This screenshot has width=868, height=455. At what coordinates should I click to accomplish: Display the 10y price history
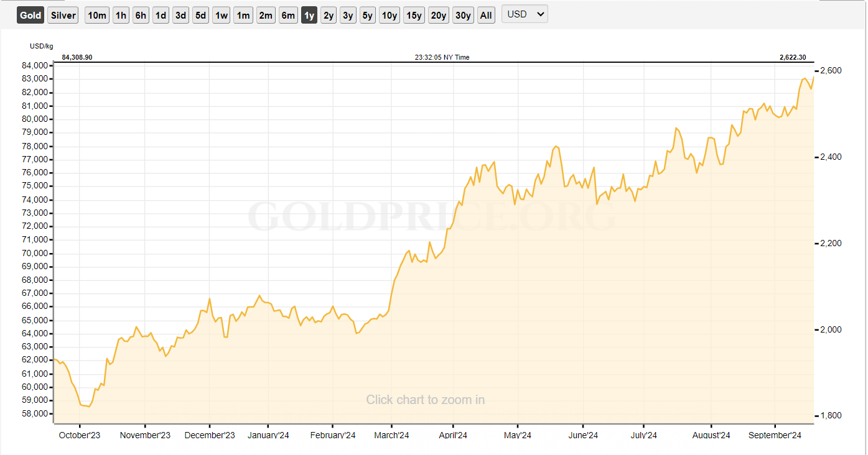tap(390, 15)
